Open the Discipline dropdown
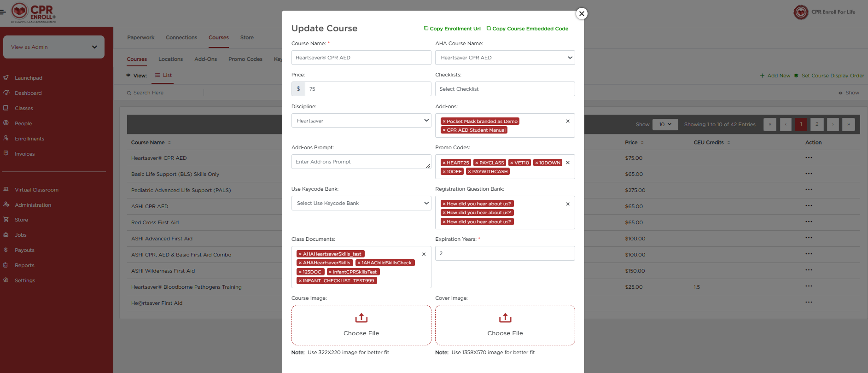The height and width of the screenshot is (373, 868). click(361, 121)
